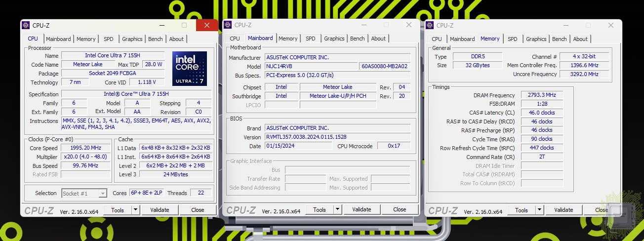The height and width of the screenshot is (241, 644).
Task: Close the Memory window via title bar X
Action: 611,25
